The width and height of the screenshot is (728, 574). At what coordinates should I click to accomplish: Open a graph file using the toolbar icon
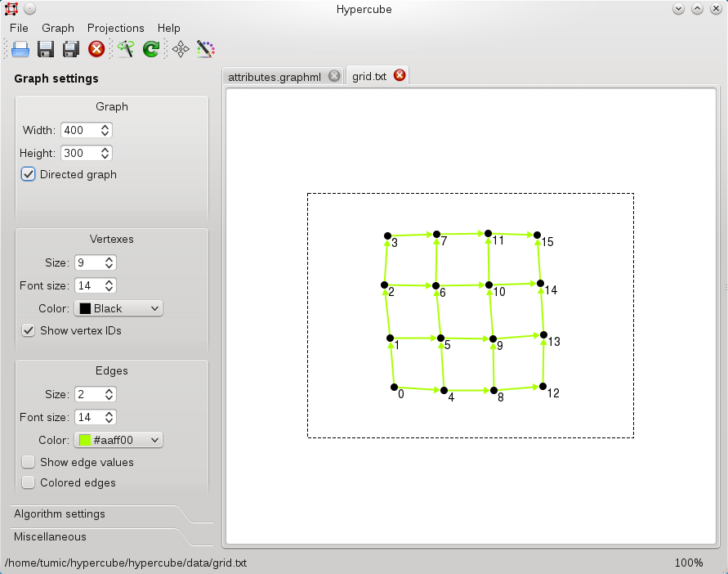[20, 49]
